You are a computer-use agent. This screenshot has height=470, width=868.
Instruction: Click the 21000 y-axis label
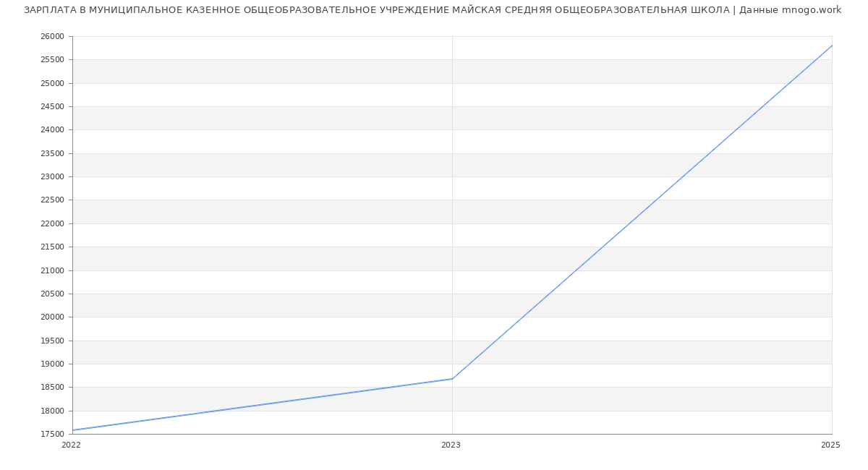(x=52, y=270)
